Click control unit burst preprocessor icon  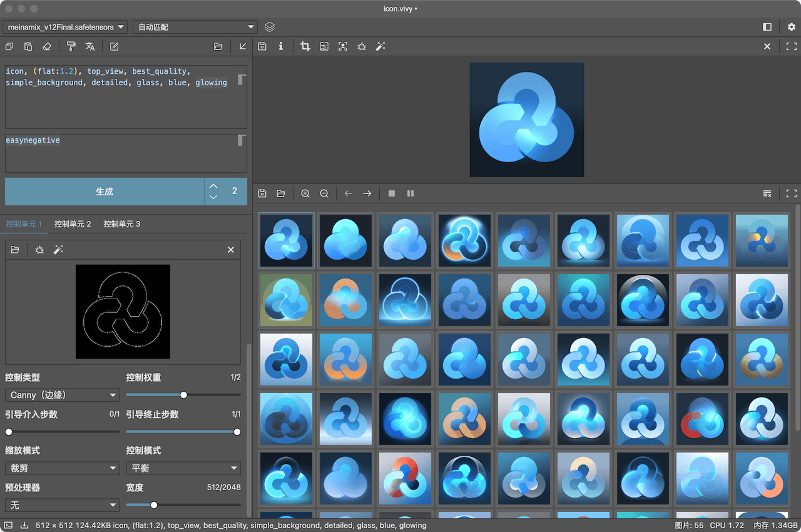[x=39, y=250]
